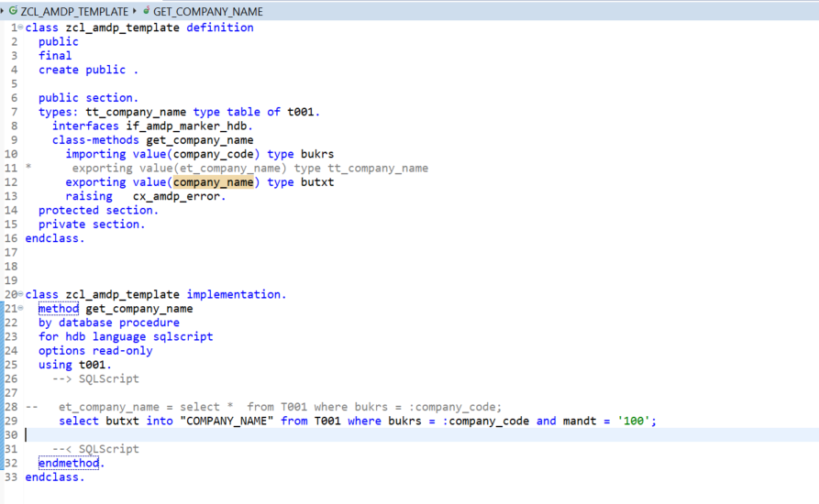Click the definition keyword on line 1
Viewport: 819px width, 504px height.
[x=220, y=27]
